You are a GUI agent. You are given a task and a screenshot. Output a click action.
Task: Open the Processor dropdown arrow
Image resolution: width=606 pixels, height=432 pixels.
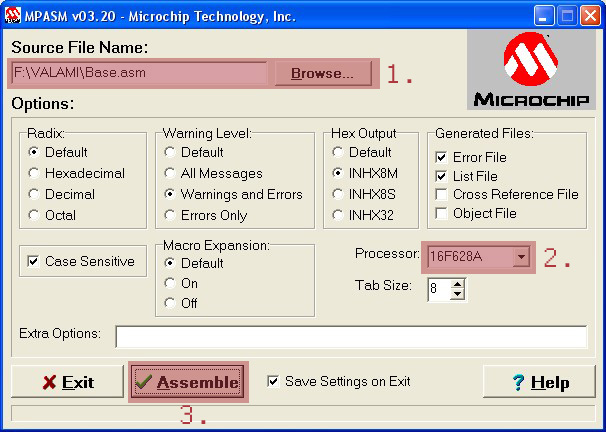521,256
